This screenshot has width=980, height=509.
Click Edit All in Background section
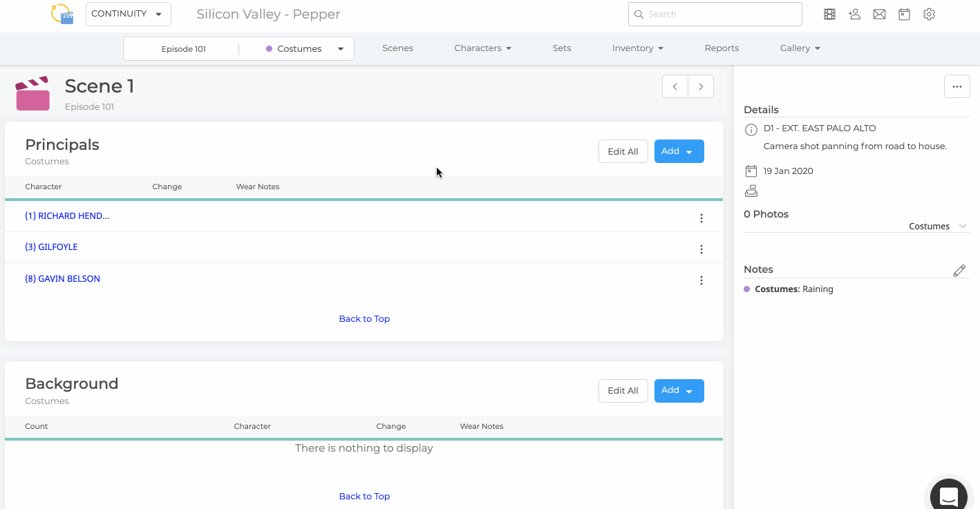(623, 391)
